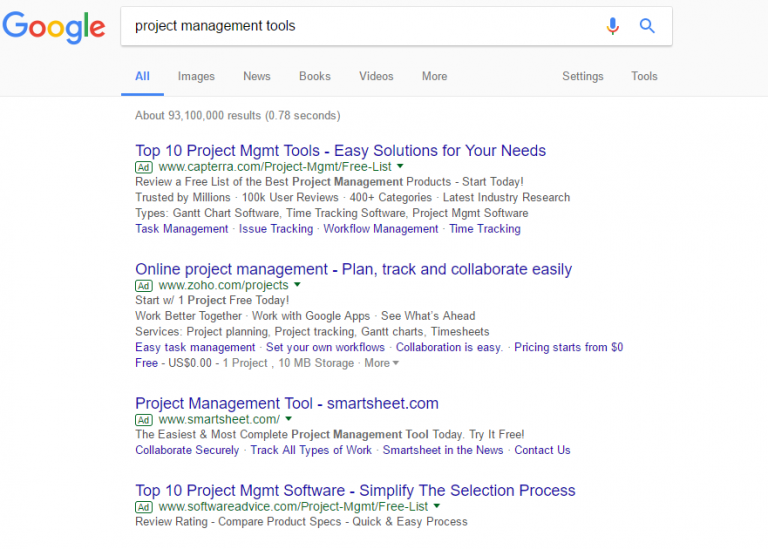Click www.capterra.com/Project-Mgmt/Free-List URL
768x549 pixels.
[x=275, y=167]
